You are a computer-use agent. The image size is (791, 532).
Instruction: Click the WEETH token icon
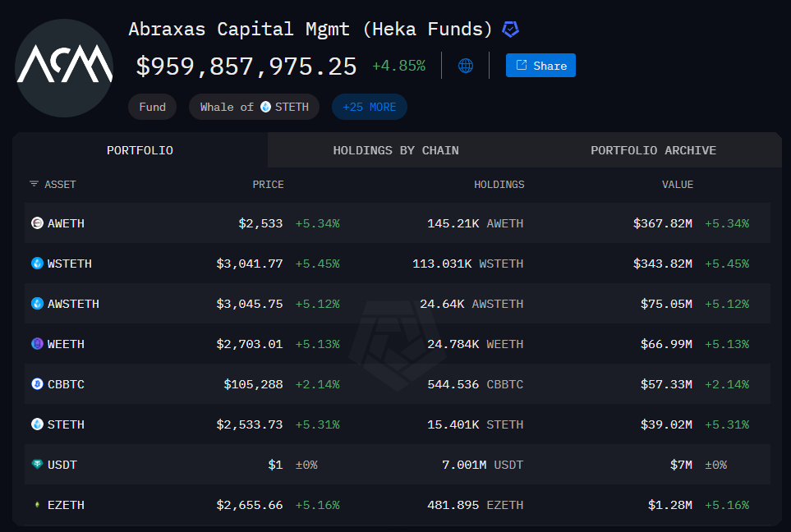point(37,344)
